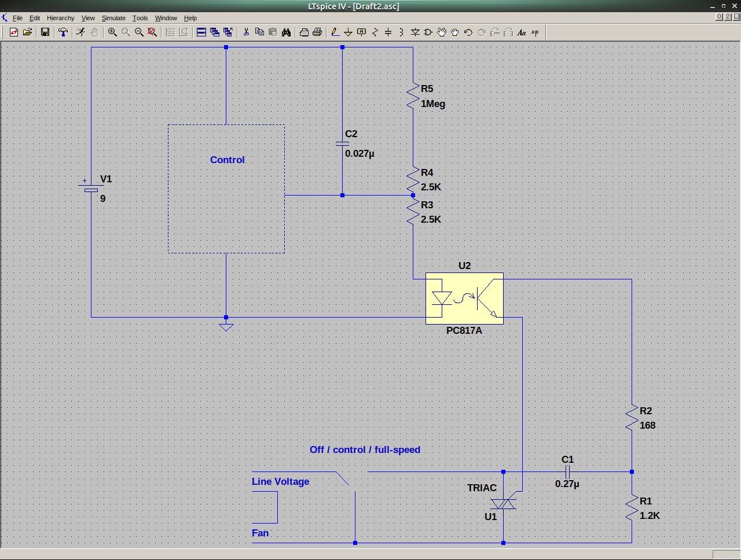Screen dimensions: 741x560
Task: Click the ground symbol in schematic
Action: pyautogui.click(x=226, y=327)
